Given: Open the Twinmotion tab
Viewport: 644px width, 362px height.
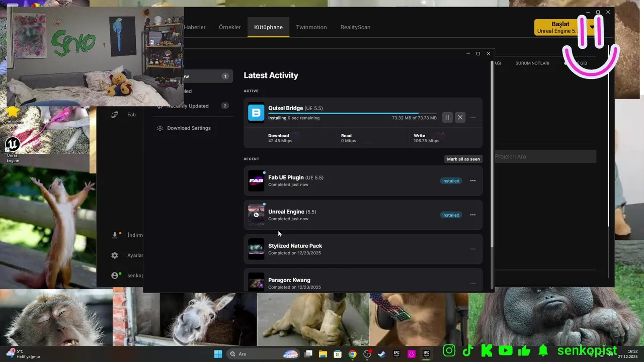Looking at the screenshot, I should [311, 27].
